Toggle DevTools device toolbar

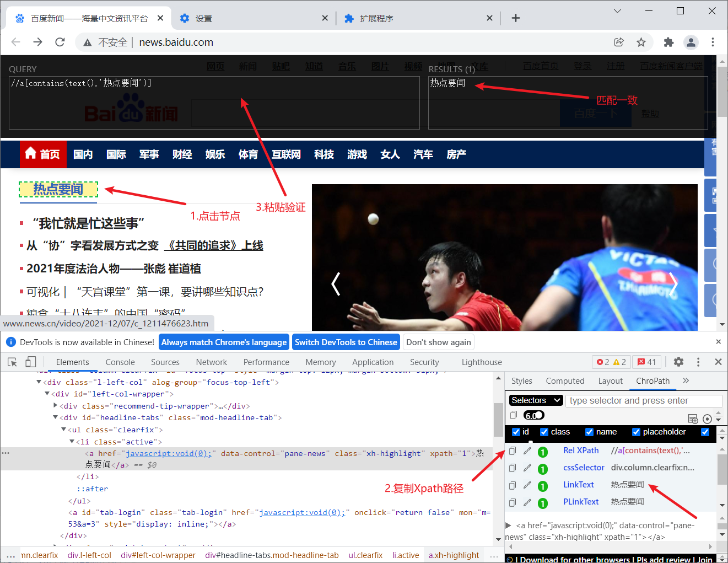tap(31, 362)
